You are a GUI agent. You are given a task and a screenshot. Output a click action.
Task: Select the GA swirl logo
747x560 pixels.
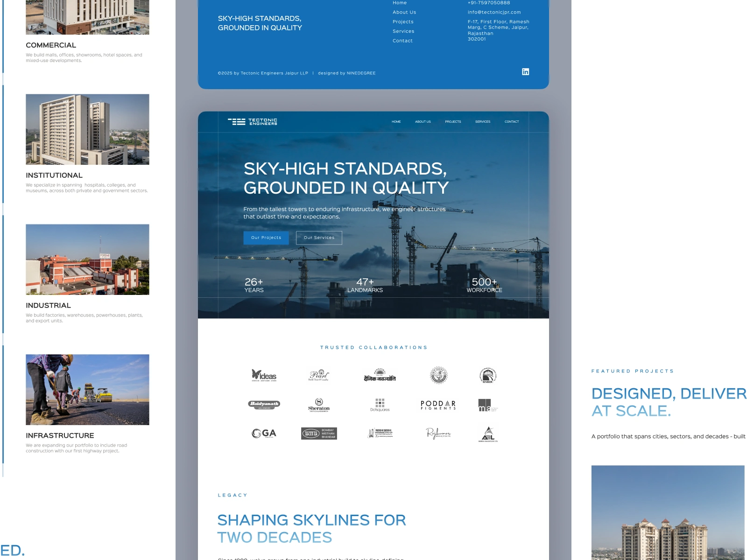coord(264,434)
